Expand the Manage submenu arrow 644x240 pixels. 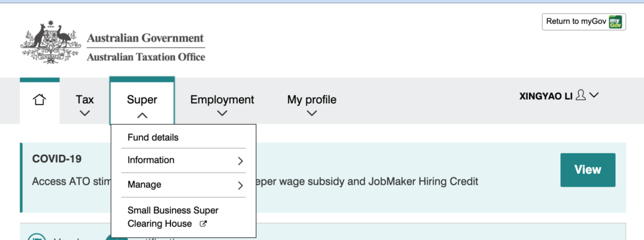241,186
